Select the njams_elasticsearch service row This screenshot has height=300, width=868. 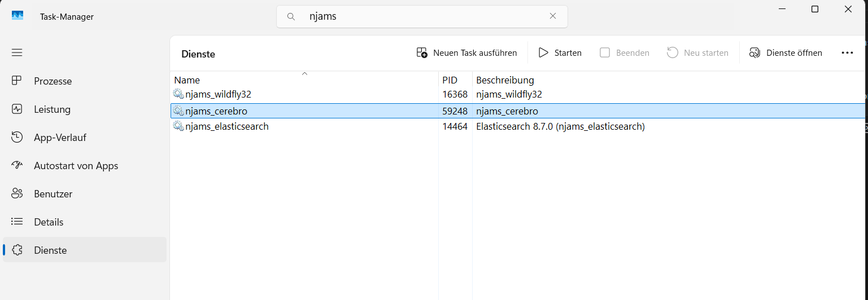[x=518, y=126]
